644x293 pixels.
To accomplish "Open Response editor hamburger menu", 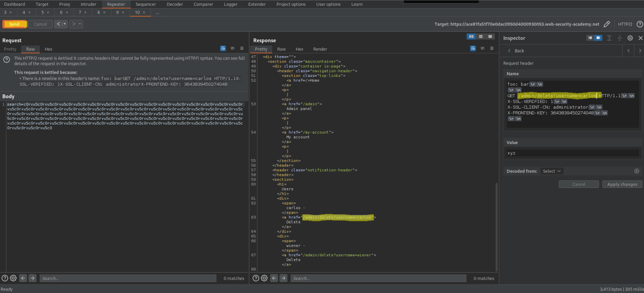I will tap(492, 48).
